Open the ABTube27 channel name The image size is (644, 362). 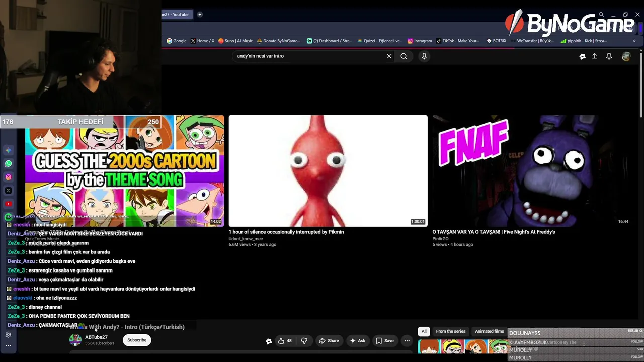coord(96,337)
